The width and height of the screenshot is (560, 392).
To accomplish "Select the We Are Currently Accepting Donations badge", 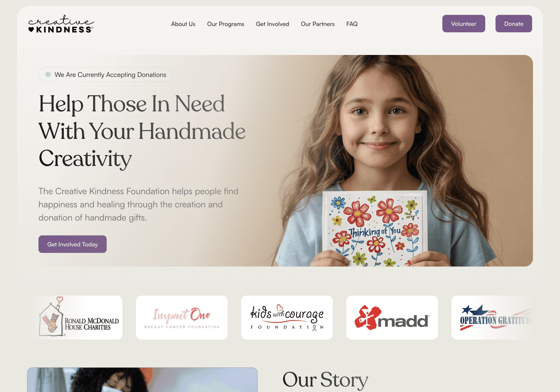I will [105, 74].
